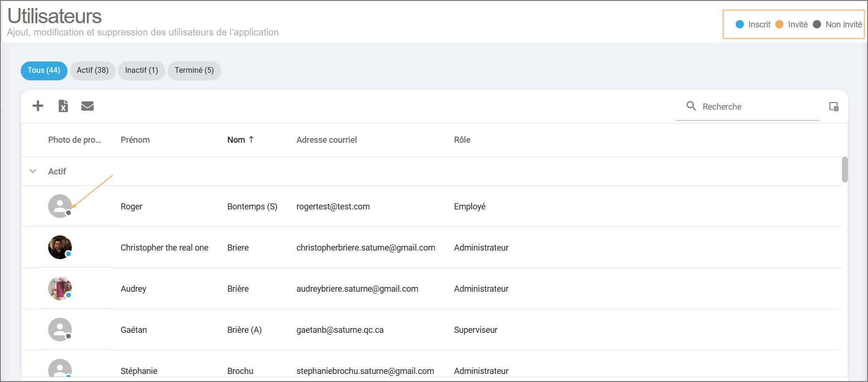Image resolution: width=868 pixels, height=382 pixels.
Task: Click the add user plus icon
Action: tap(38, 106)
